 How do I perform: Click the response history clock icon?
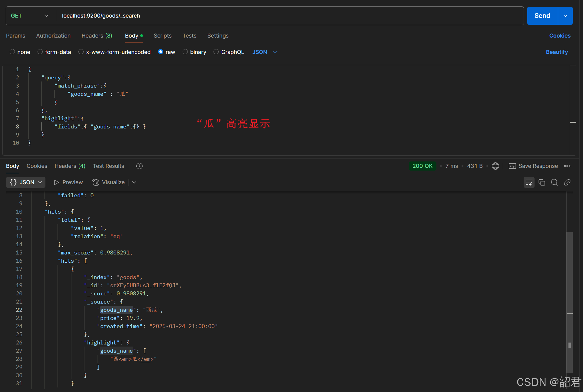pos(139,166)
